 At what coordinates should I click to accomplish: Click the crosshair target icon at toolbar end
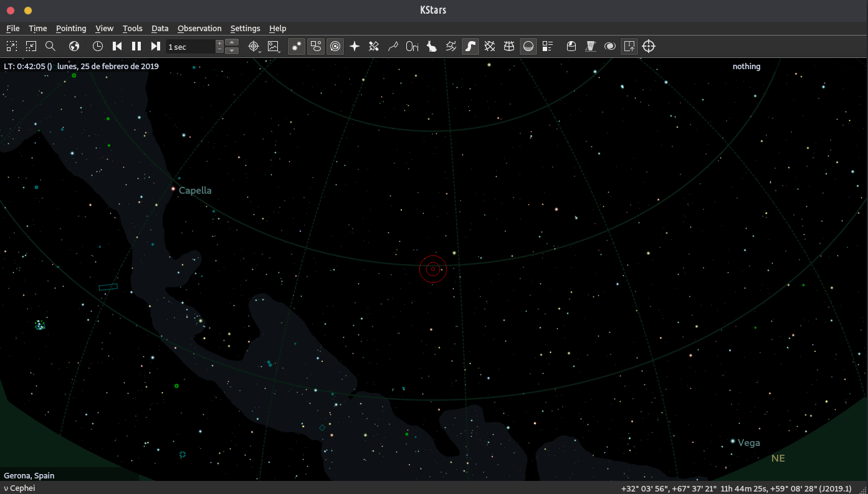pos(649,46)
